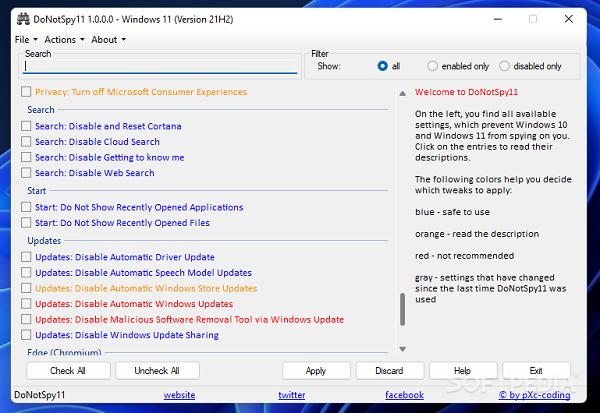Click the list scrollbar up arrow
600x413 pixels.
[x=402, y=93]
